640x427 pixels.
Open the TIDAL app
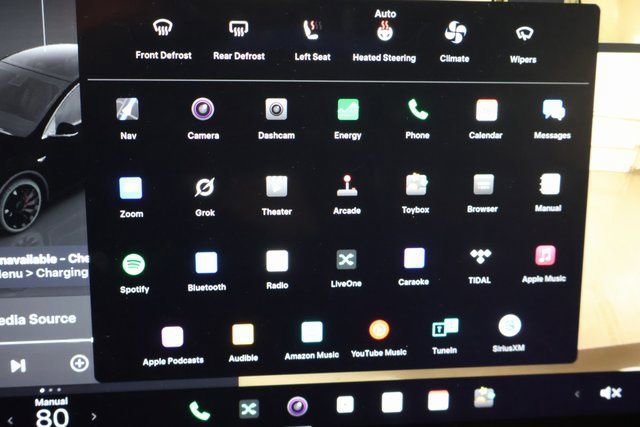479,258
